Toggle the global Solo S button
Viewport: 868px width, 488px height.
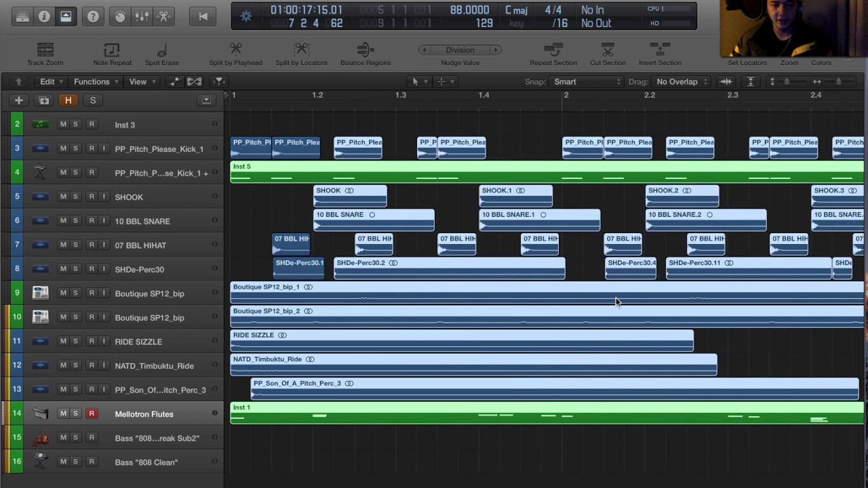click(93, 100)
